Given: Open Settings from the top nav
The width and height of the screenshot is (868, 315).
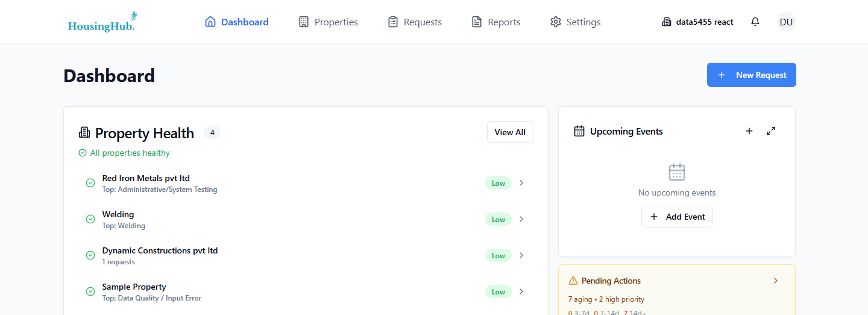Looking at the screenshot, I should pos(576,22).
